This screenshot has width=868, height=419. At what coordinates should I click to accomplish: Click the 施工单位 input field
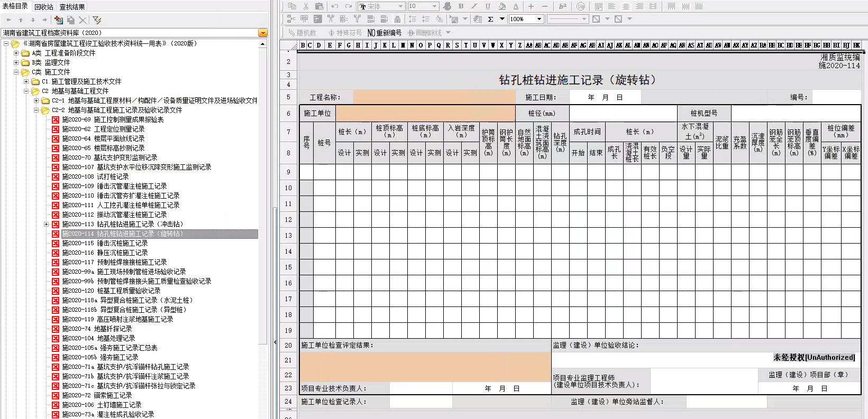click(425, 114)
